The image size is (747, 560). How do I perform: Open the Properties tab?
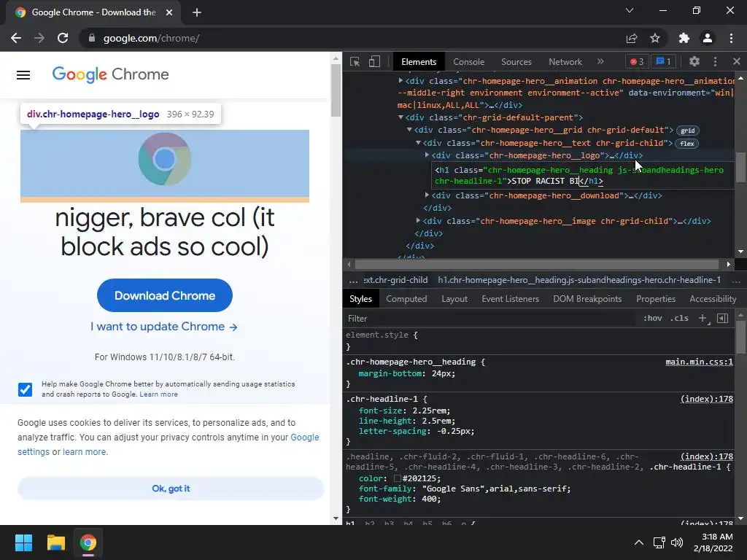(x=656, y=299)
